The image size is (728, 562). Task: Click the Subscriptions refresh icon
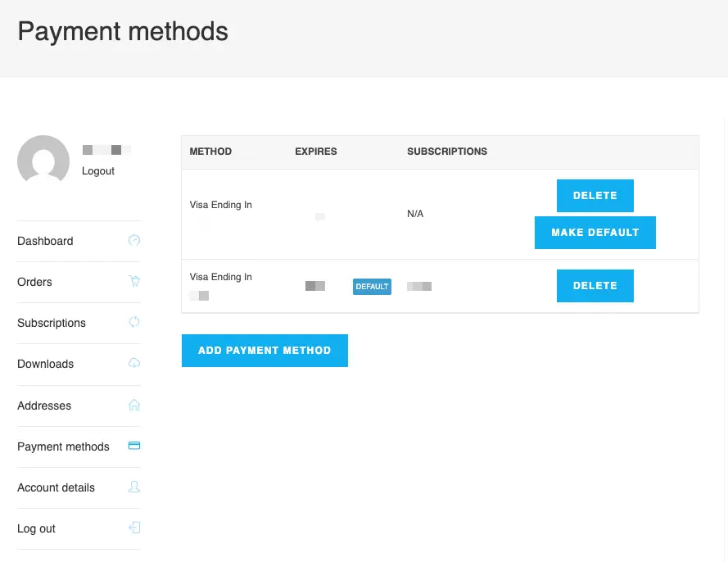click(x=134, y=322)
